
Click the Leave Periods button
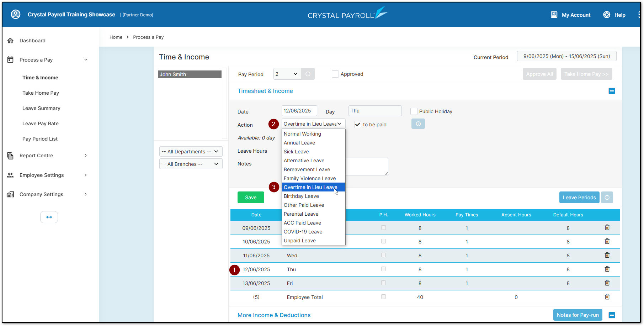(x=579, y=198)
